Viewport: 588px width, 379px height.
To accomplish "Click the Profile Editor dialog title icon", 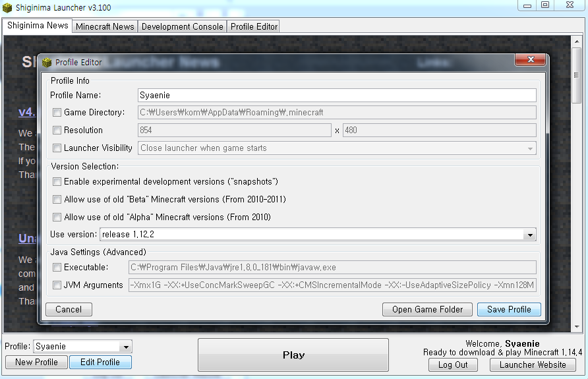I will 47,62.
